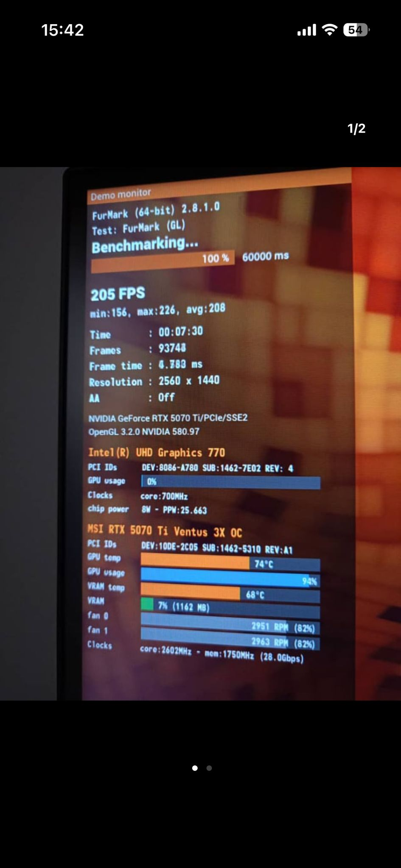
Task: Click the MSI RTX 5070 Ti Ventus 3X OC heading
Action: tap(165, 531)
